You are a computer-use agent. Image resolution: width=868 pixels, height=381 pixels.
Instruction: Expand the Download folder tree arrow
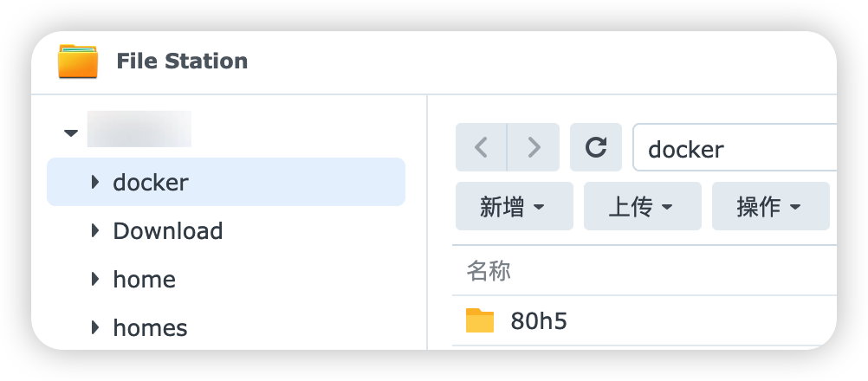95,231
